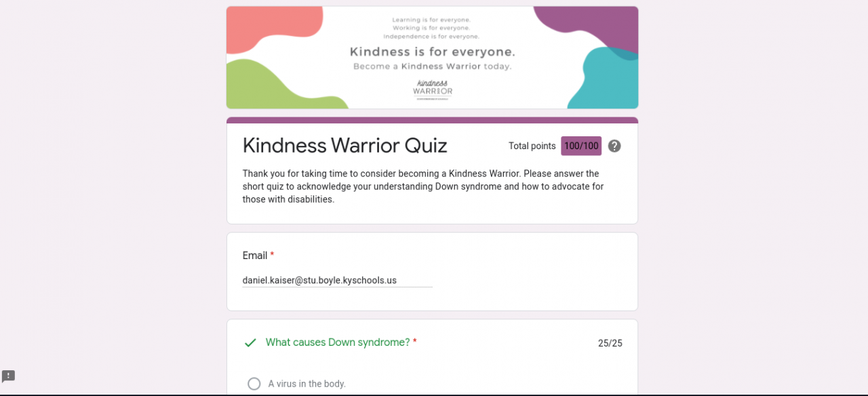The height and width of the screenshot is (396, 868).
Task: Click the "What causes Down syndrome?" question text
Action: coord(338,342)
